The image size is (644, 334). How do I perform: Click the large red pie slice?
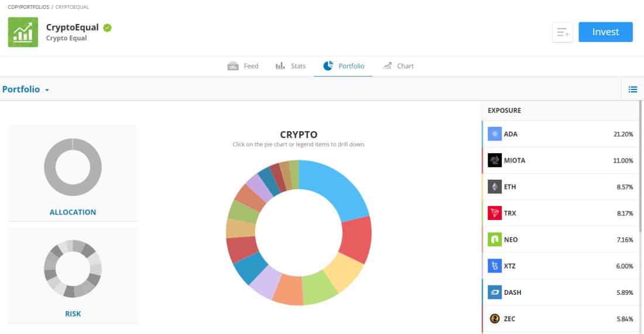tap(357, 239)
